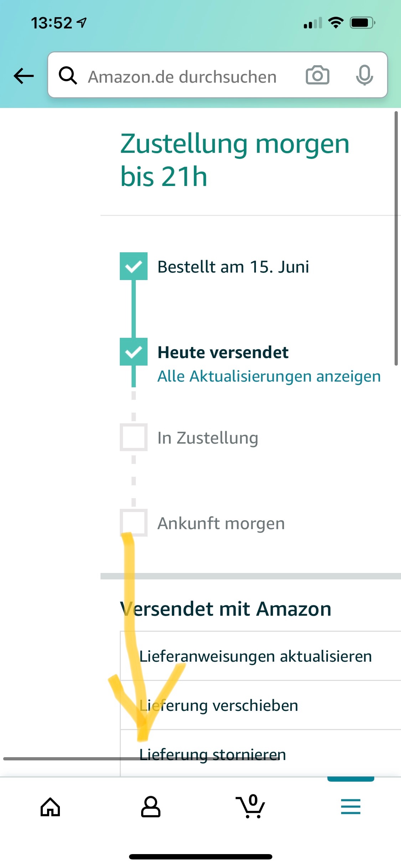Image resolution: width=401 pixels, height=868 pixels.
Task: Tap the 'Amazon.de durchsuchen' search field
Action: click(182, 76)
